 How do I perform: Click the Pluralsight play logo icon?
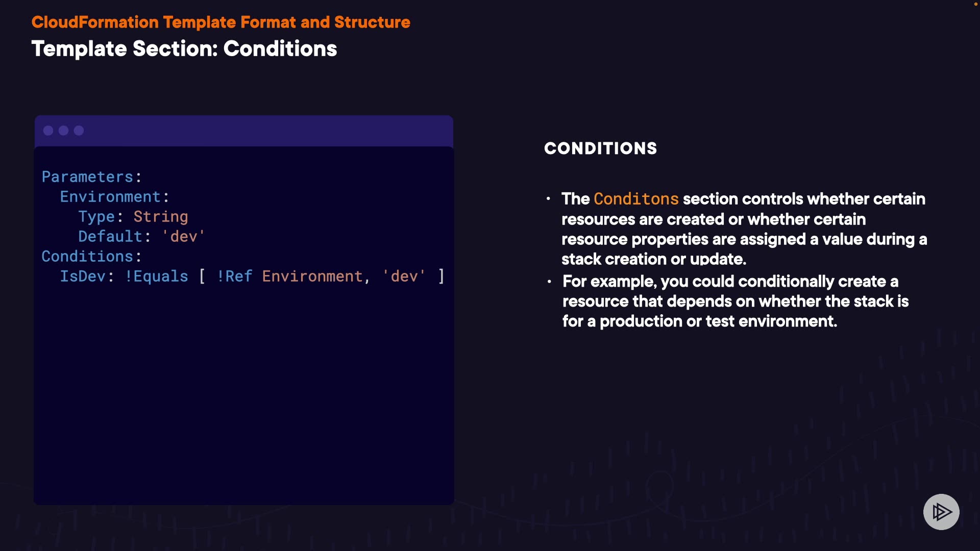click(x=941, y=512)
